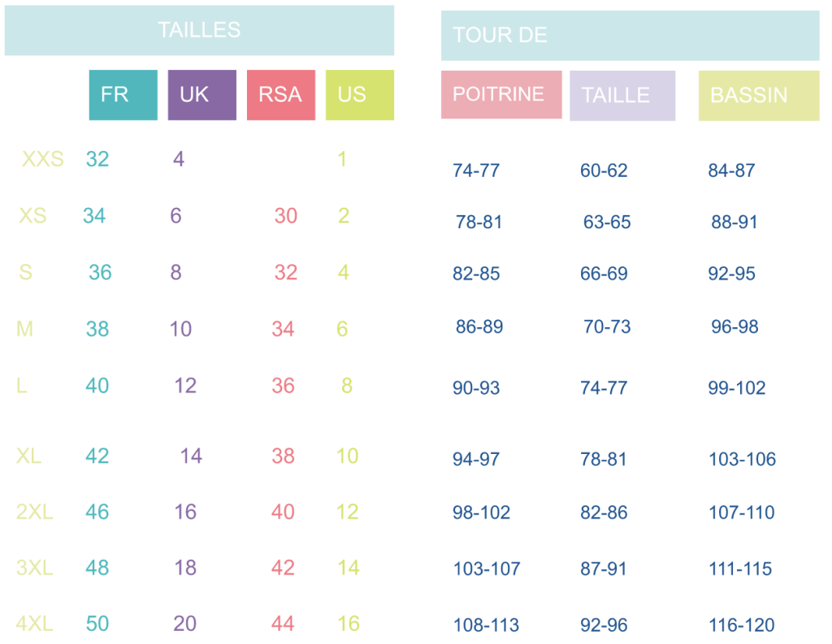
Task: Select poitrine measurement 103-107
Action: pos(486,569)
